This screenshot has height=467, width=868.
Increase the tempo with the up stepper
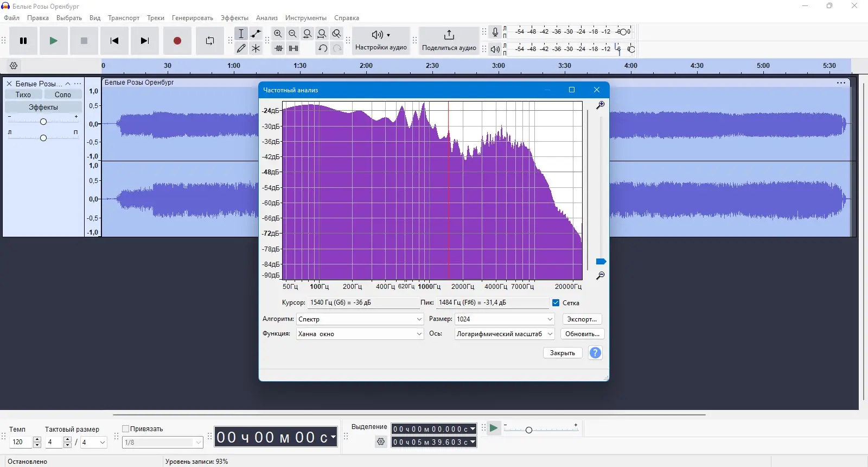[37, 439]
